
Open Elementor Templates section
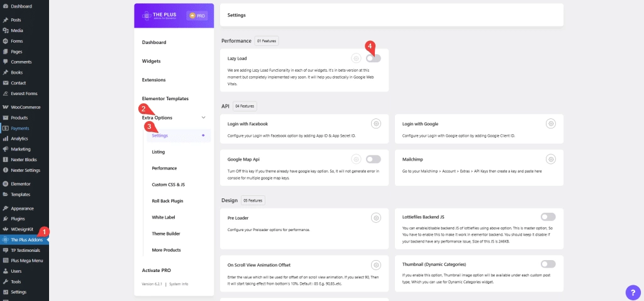(165, 99)
